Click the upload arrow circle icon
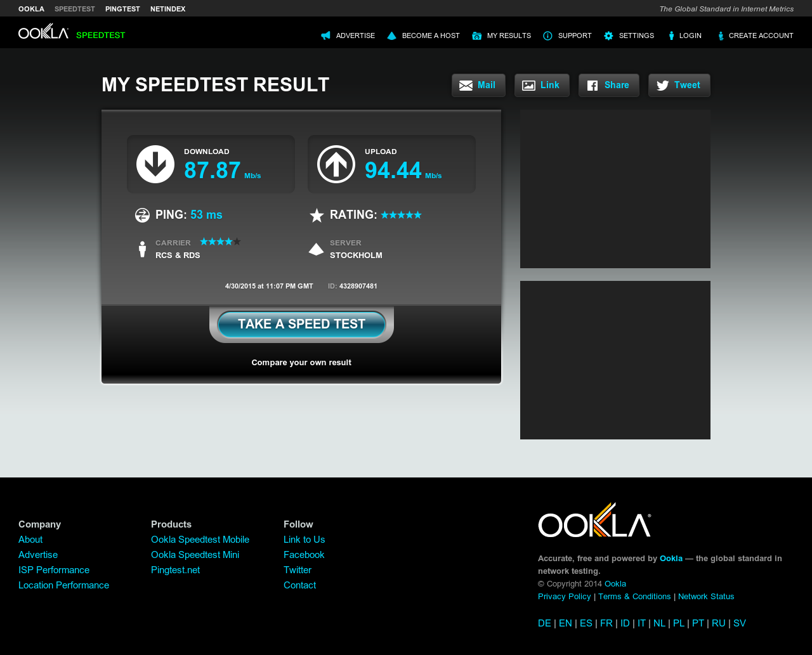The image size is (812, 655). (x=336, y=164)
